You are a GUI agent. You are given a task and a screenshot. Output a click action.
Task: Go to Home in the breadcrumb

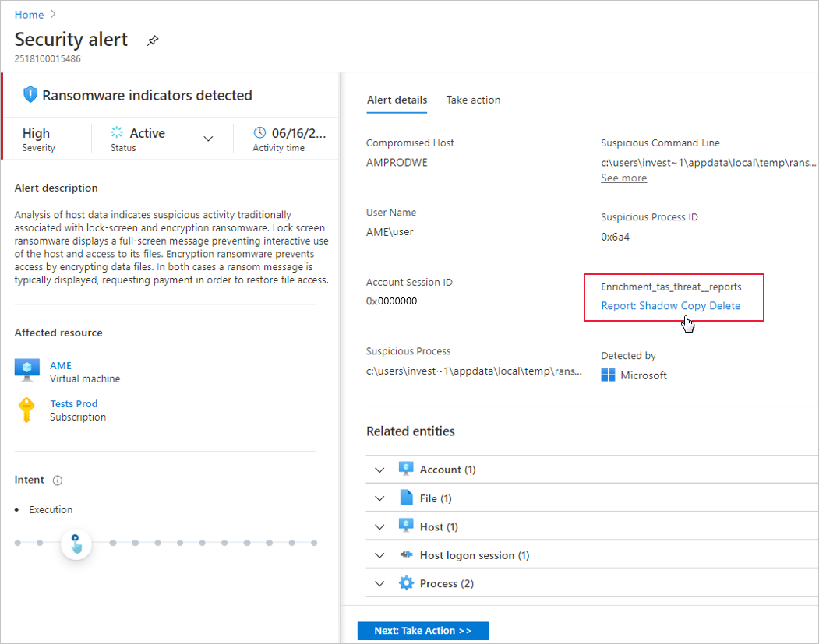click(29, 15)
